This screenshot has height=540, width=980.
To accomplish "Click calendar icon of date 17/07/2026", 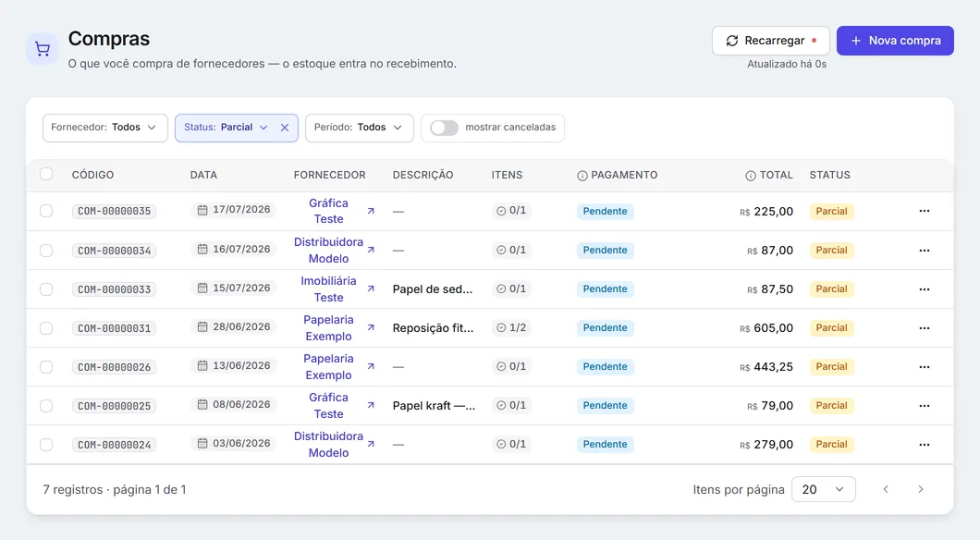I will tap(202, 210).
